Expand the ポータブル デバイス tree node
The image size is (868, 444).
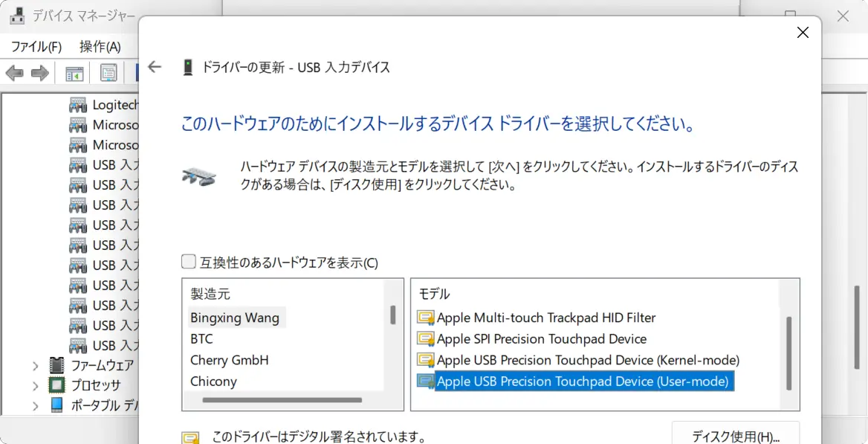pos(35,405)
